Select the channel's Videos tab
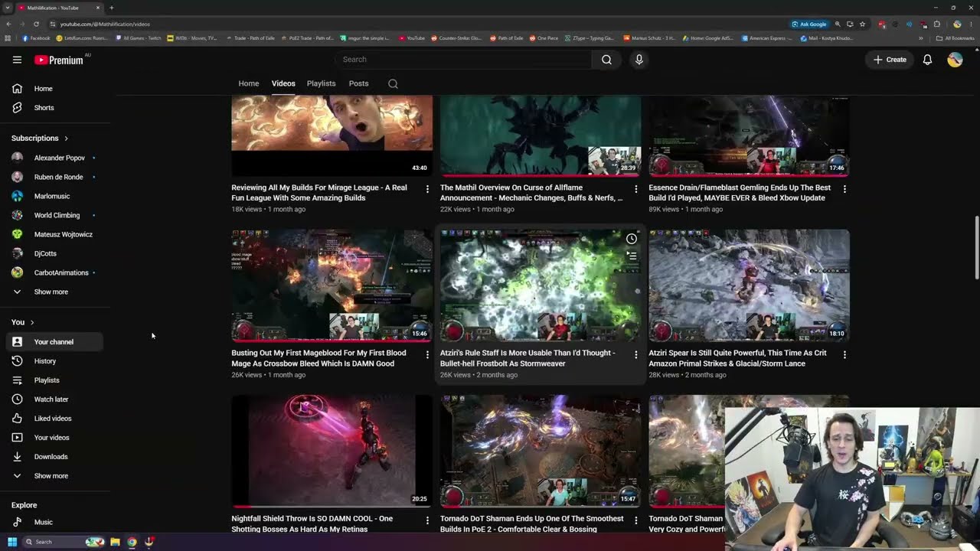 point(283,83)
